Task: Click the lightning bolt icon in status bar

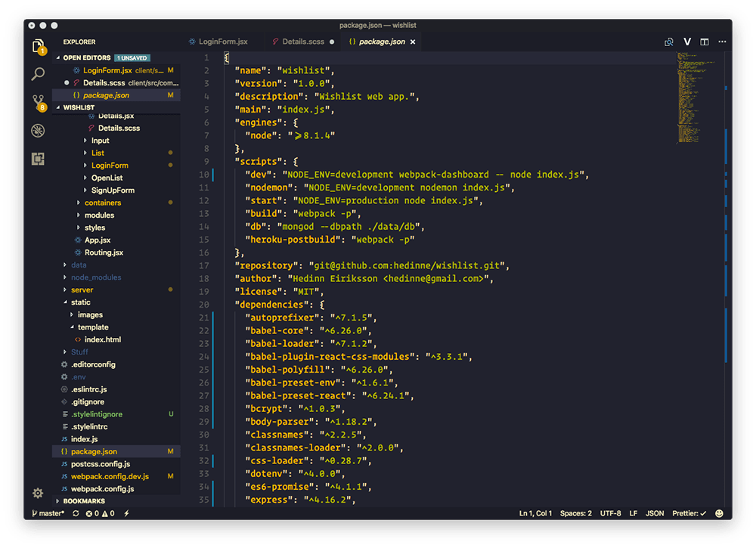Action: [126, 514]
